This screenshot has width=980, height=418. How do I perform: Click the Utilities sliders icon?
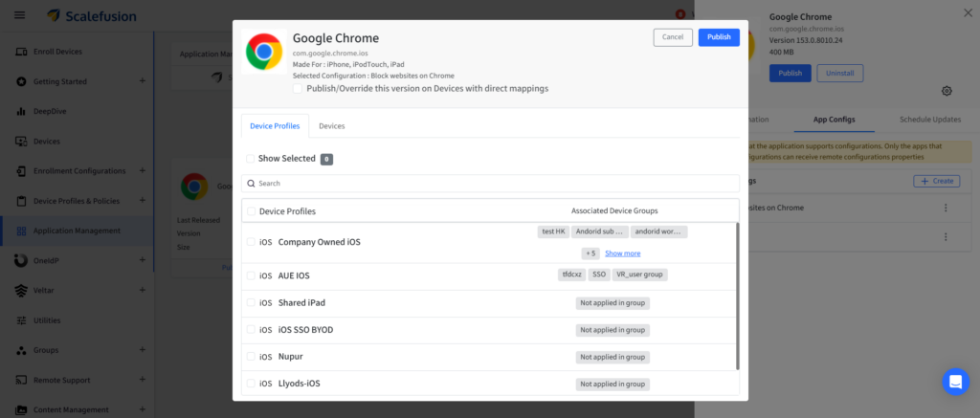click(21, 320)
